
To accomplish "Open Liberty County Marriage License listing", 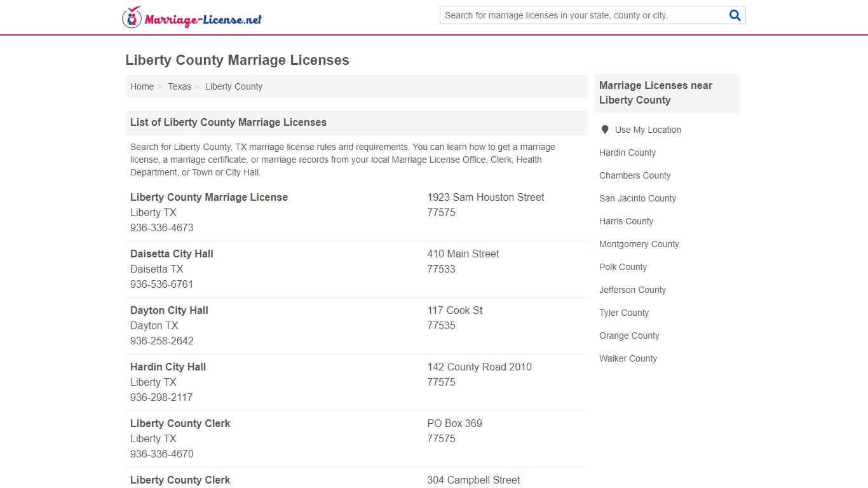I will click(209, 197).
